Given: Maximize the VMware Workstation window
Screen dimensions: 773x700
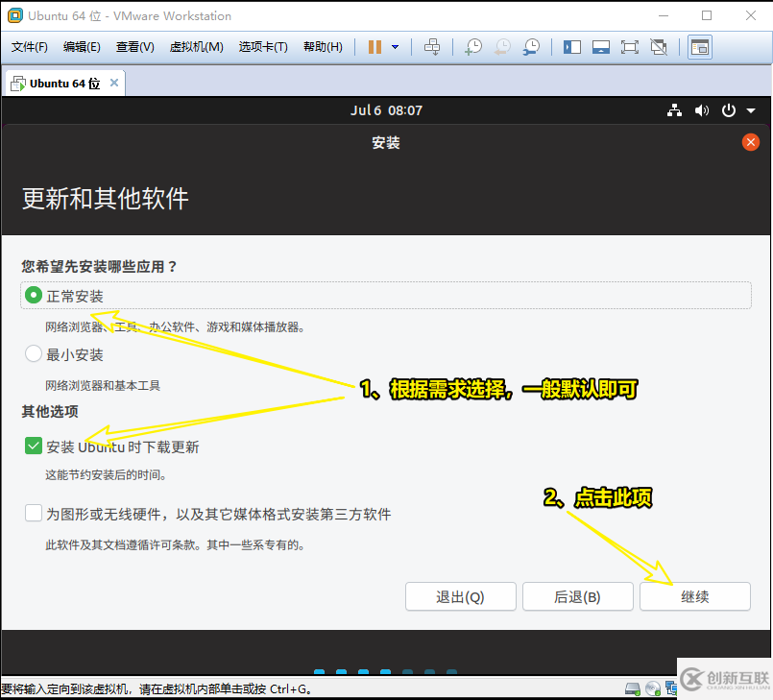Looking at the screenshot, I should click(707, 15).
